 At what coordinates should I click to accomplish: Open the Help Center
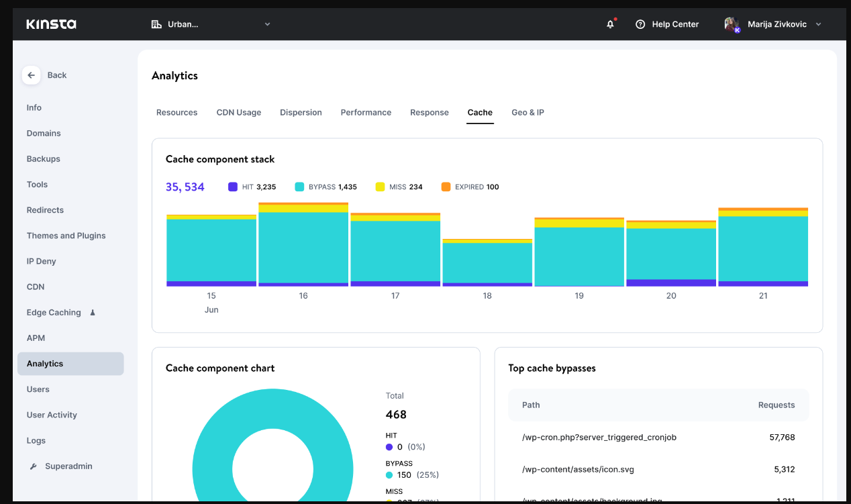674,24
